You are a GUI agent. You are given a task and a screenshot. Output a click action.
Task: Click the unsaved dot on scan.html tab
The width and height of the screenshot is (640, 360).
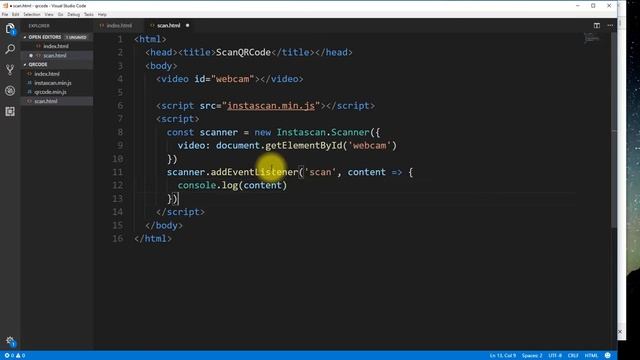point(187,25)
